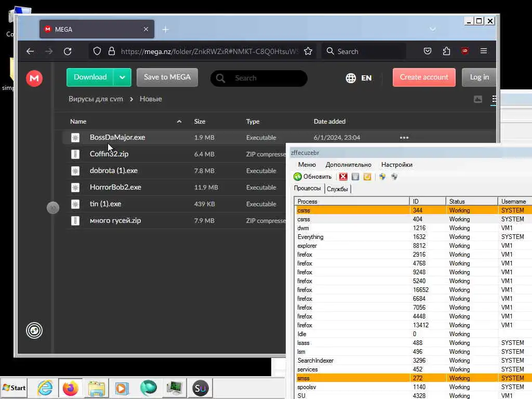
Task: Click Save to MEGA button
Action: tap(167, 77)
